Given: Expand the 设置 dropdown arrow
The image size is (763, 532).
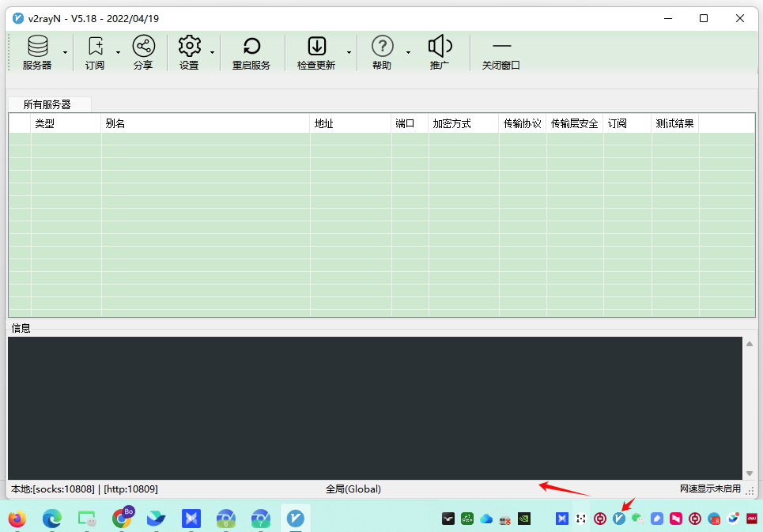Looking at the screenshot, I should click(x=212, y=53).
